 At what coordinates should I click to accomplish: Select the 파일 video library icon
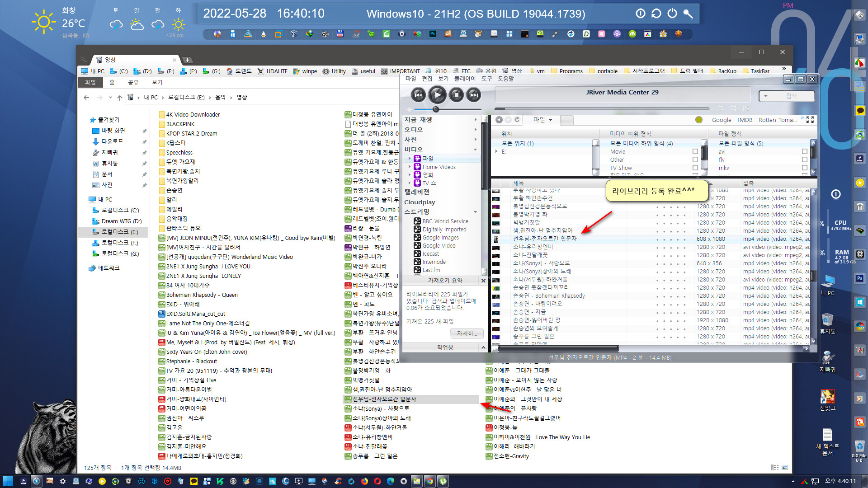(418, 159)
